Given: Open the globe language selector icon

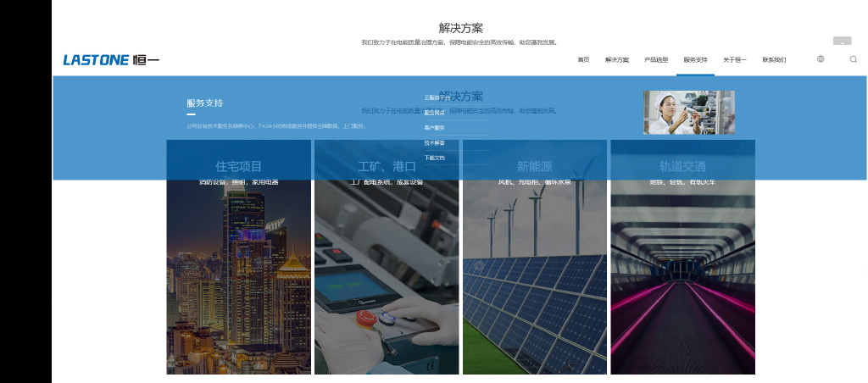Looking at the screenshot, I should (821, 59).
